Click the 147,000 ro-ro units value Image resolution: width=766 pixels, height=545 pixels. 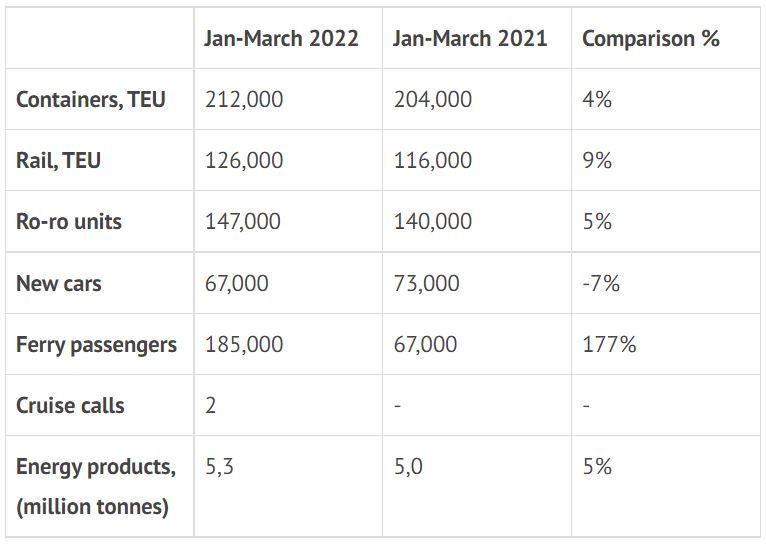coord(243,221)
